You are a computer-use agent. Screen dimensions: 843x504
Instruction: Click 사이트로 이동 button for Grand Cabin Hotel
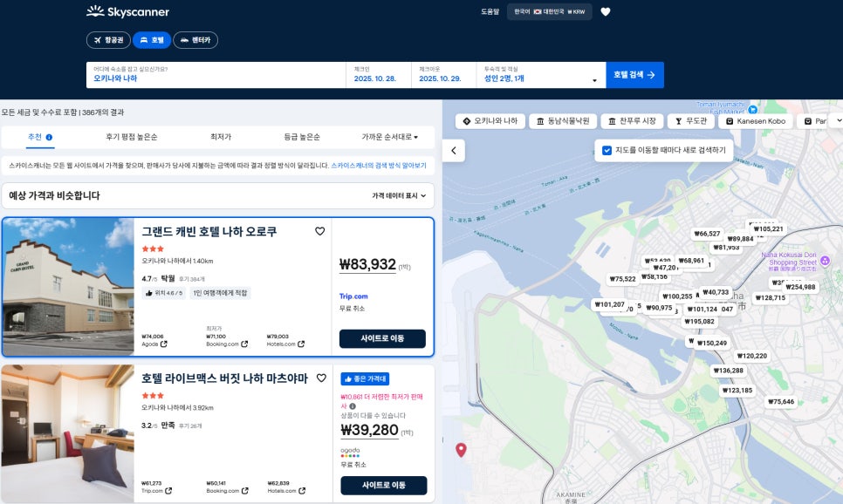click(382, 338)
